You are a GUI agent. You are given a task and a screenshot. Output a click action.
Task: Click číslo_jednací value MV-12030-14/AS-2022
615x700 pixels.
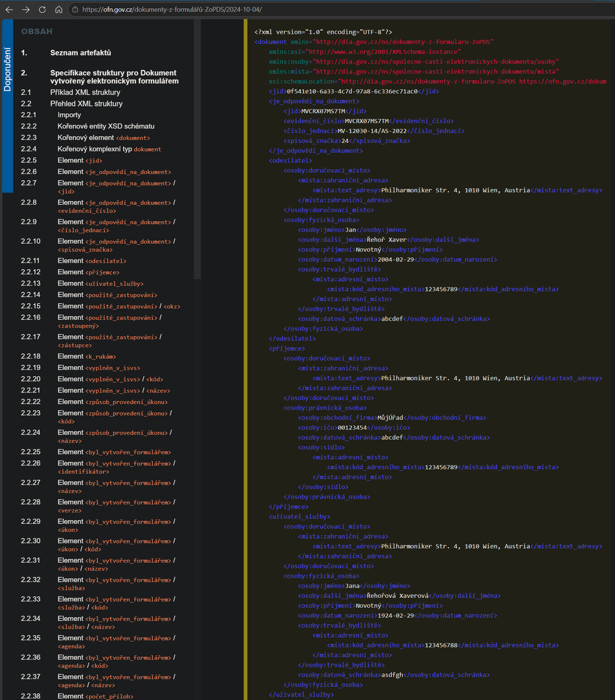(372, 131)
